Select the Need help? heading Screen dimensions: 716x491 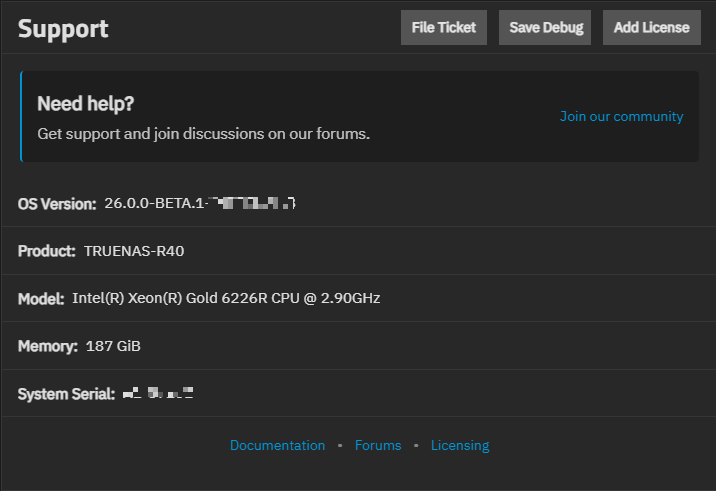(86, 104)
